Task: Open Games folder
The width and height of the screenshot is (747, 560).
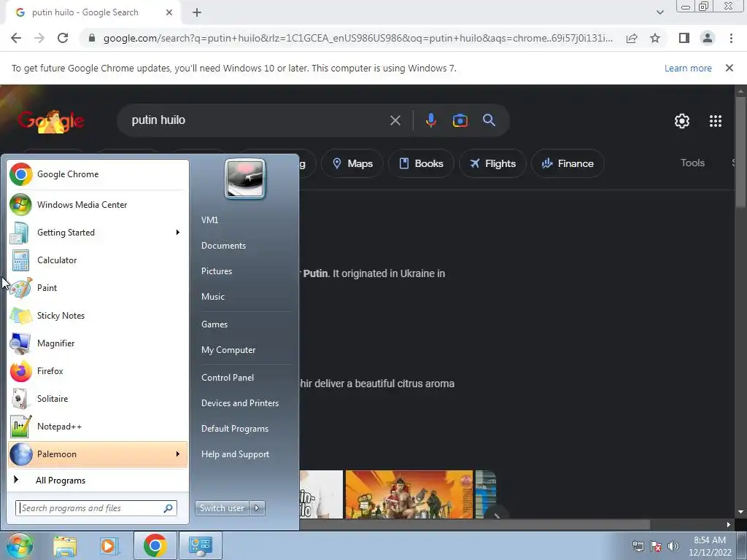Action: coord(214,324)
